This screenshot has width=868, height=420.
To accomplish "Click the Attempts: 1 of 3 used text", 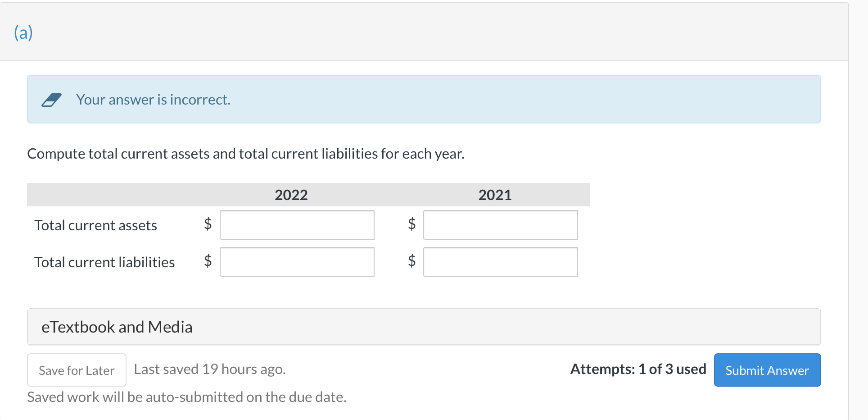I will [x=638, y=369].
